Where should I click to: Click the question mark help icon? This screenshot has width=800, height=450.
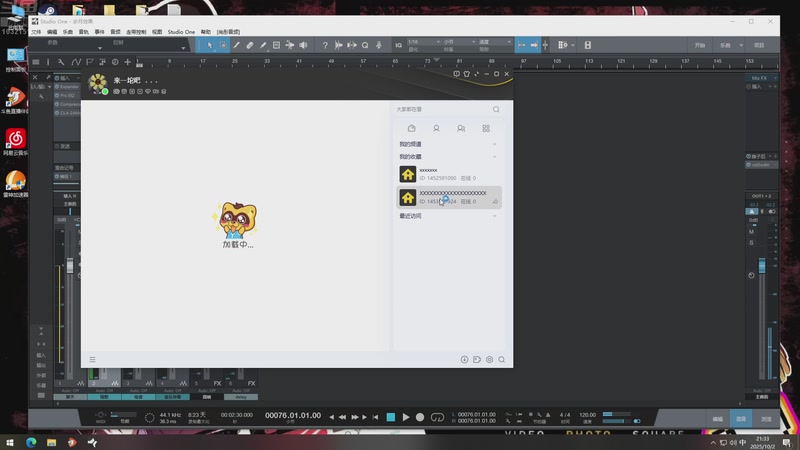point(325,45)
